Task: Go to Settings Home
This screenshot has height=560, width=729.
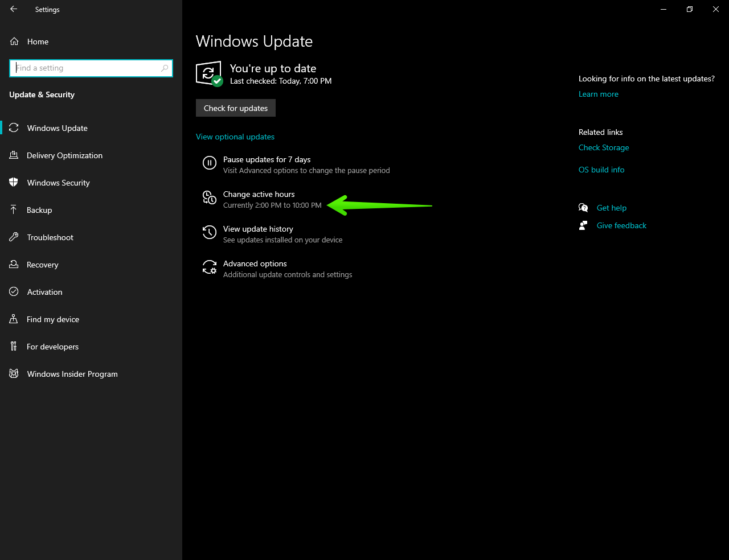Action: coord(91,42)
